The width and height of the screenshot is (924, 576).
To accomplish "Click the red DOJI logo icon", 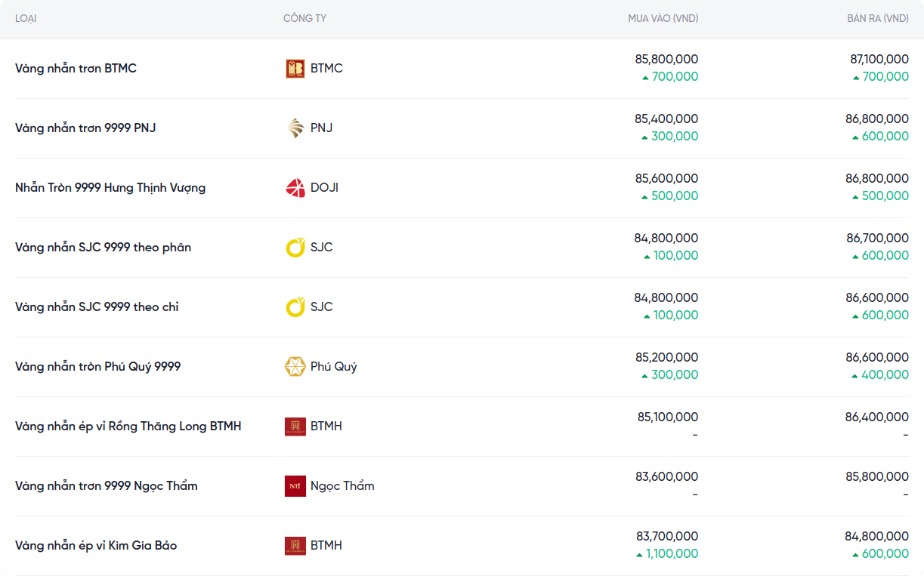I will (x=295, y=188).
